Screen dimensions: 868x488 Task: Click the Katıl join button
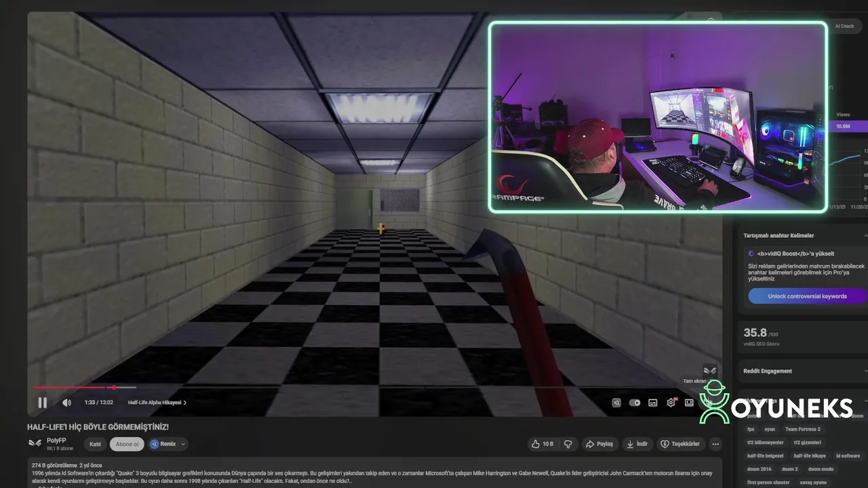point(96,444)
